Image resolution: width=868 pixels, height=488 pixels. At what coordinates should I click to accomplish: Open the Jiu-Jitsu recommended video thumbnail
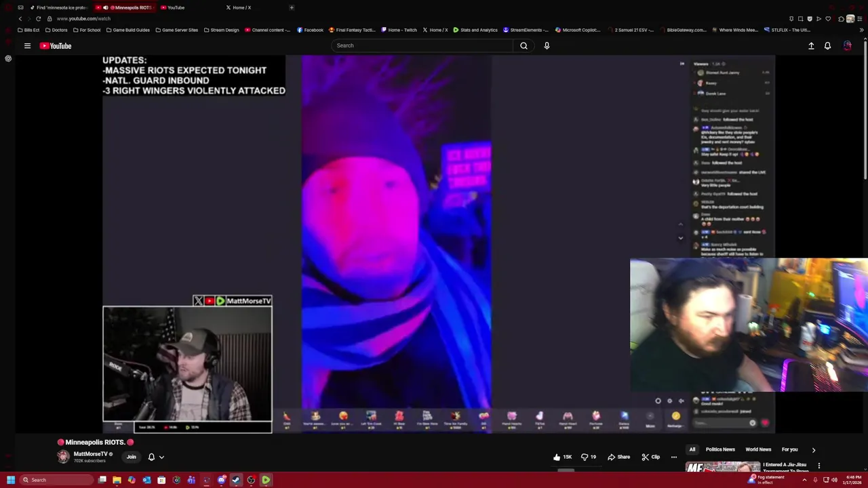tap(722, 468)
